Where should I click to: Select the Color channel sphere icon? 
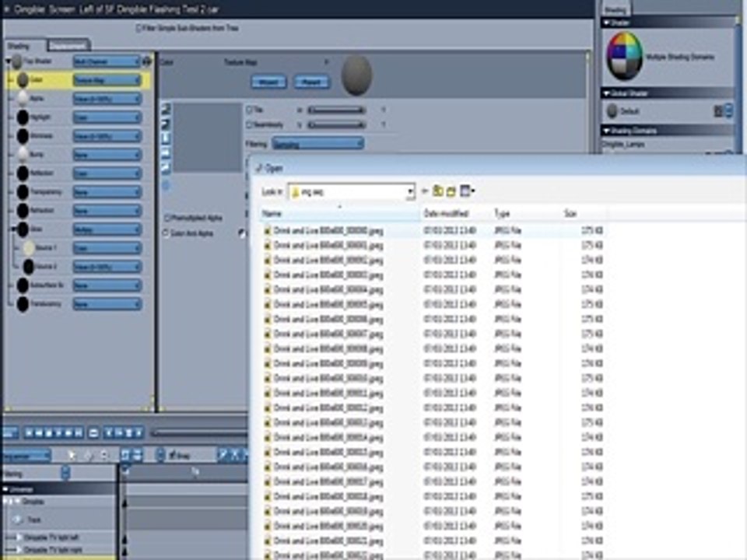(23, 80)
